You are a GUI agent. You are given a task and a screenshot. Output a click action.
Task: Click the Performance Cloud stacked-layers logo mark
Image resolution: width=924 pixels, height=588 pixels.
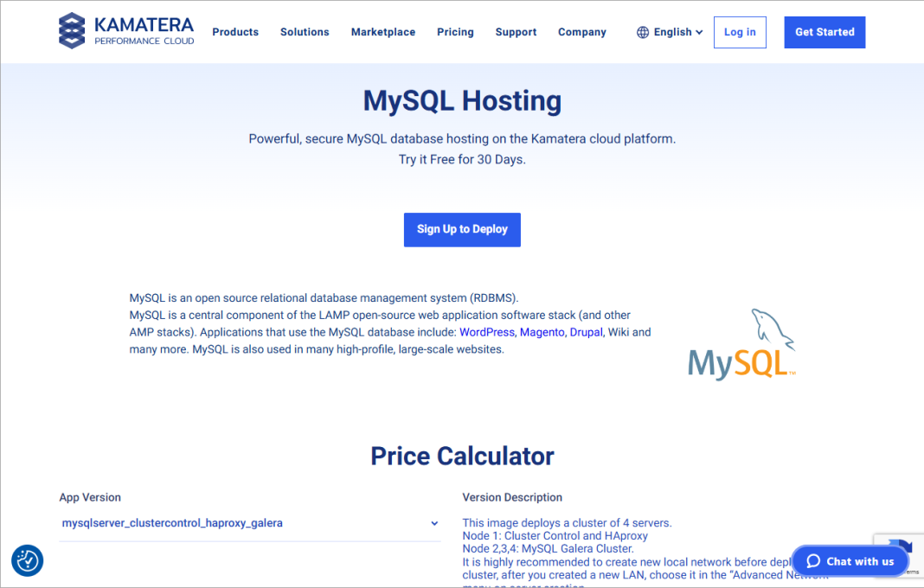tap(72, 31)
